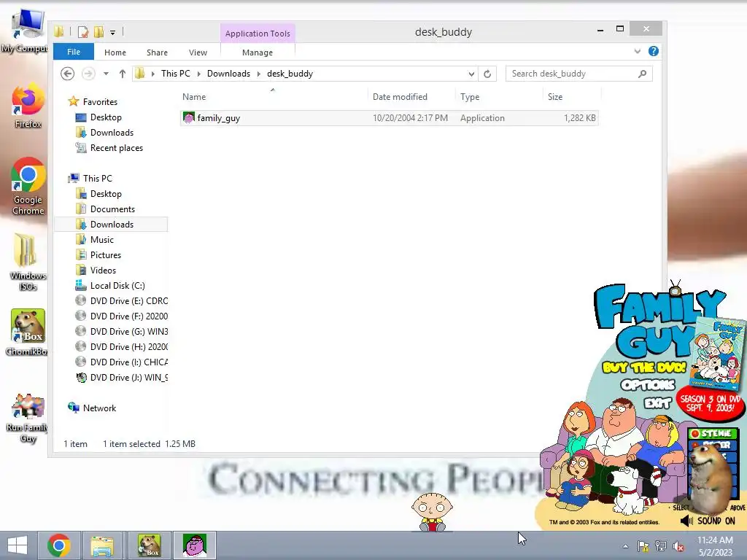
Task: Sort by the Type column header
Action: pos(499,97)
